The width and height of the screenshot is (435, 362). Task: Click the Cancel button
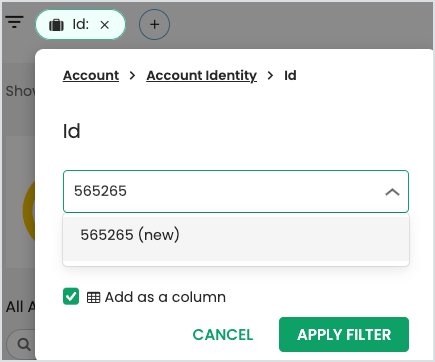pos(223,335)
